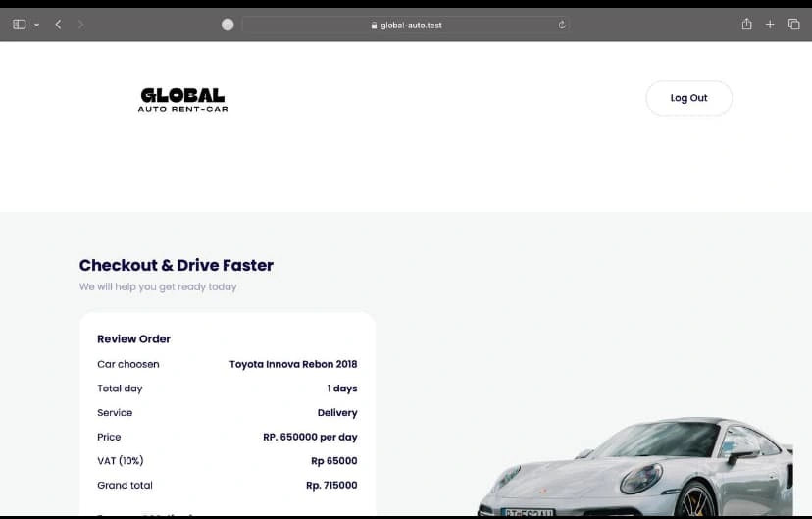Viewport: 812px width, 519px height.
Task: Focus the global-auto.test address bar
Action: pos(406,25)
